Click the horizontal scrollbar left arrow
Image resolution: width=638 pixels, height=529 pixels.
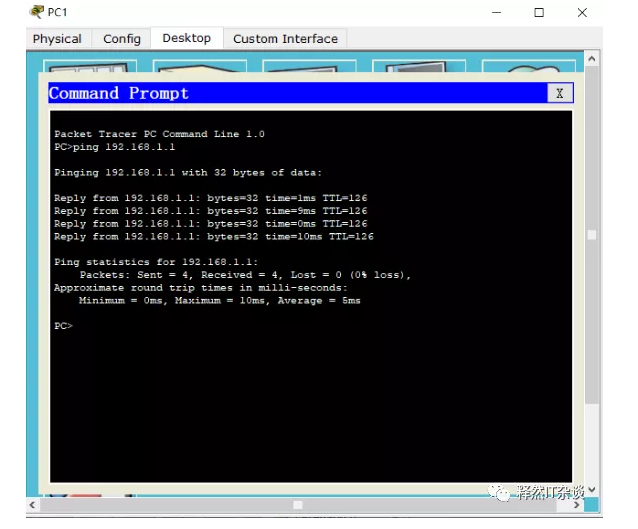pos(33,505)
